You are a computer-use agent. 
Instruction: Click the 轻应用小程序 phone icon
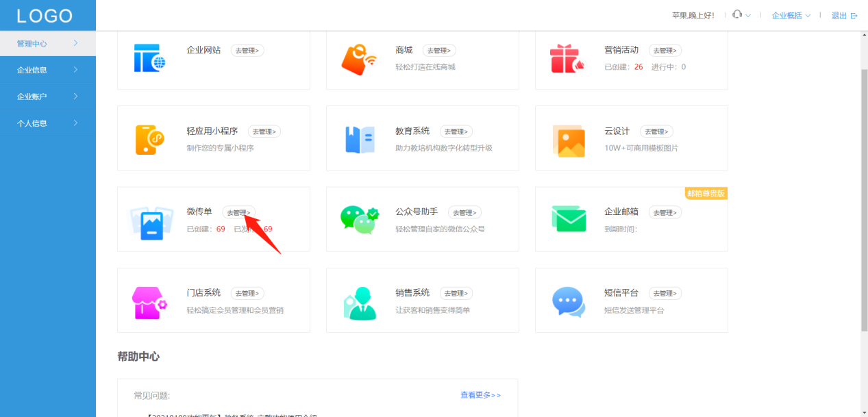tap(149, 140)
